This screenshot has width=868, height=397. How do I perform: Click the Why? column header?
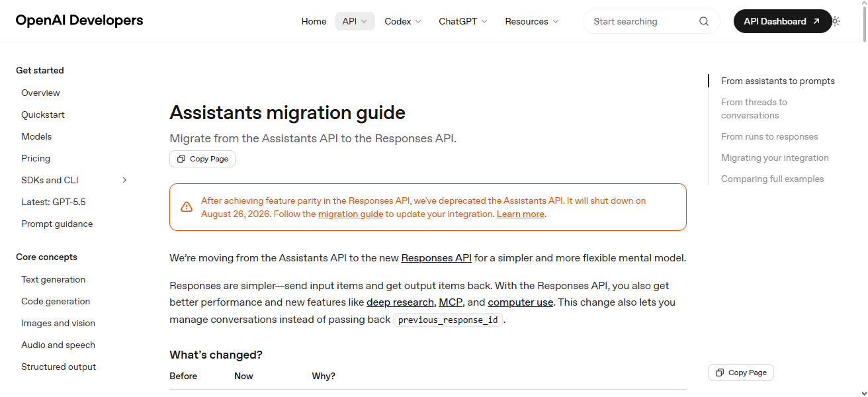pyautogui.click(x=324, y=376)
